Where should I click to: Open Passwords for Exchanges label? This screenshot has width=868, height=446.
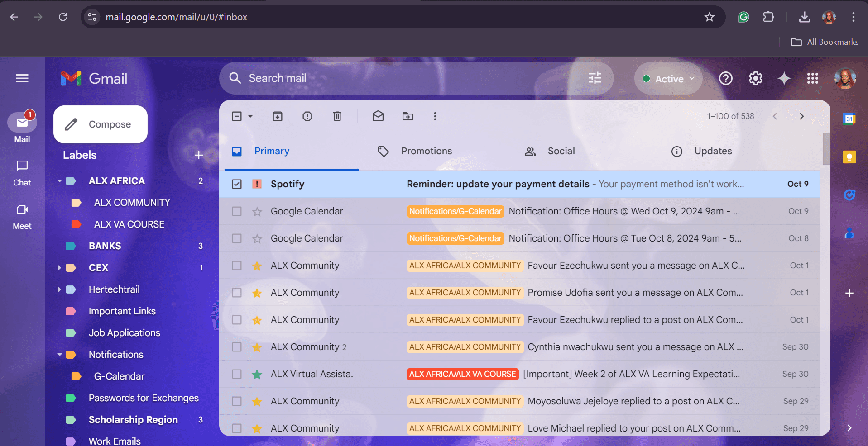pyautogui.click(x=144, y=398)
